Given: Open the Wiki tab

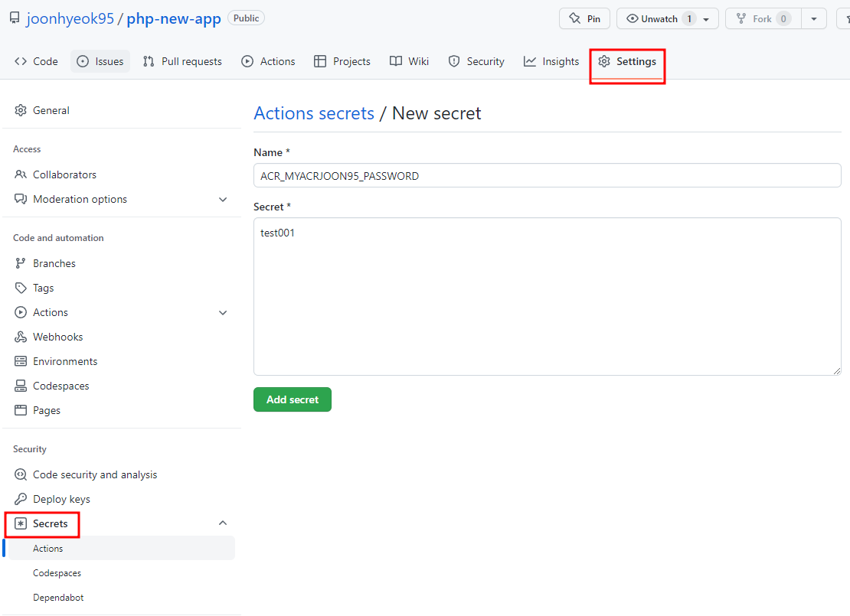Looking at the screenshot, I should [409, 61].
